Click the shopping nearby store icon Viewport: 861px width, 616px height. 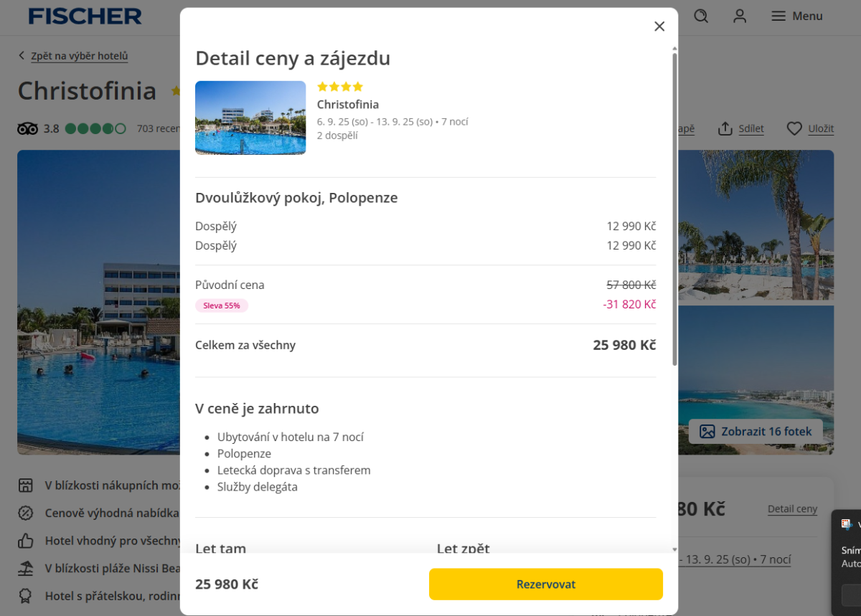click(26, 485)
